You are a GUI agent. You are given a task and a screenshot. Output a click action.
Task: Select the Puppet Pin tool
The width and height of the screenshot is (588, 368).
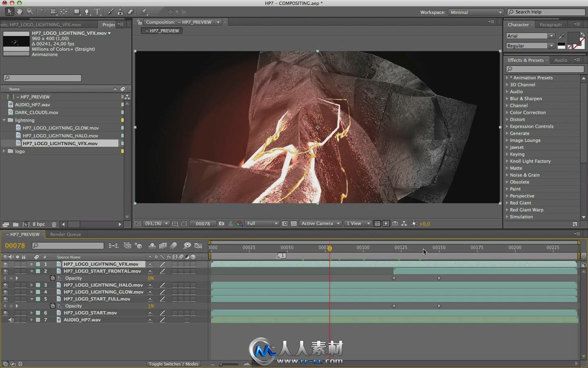(x=144, y=12)
